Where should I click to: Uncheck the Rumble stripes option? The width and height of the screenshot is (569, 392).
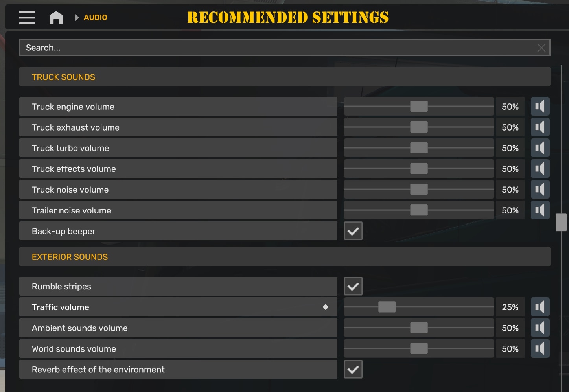click(x=353, y=286)
